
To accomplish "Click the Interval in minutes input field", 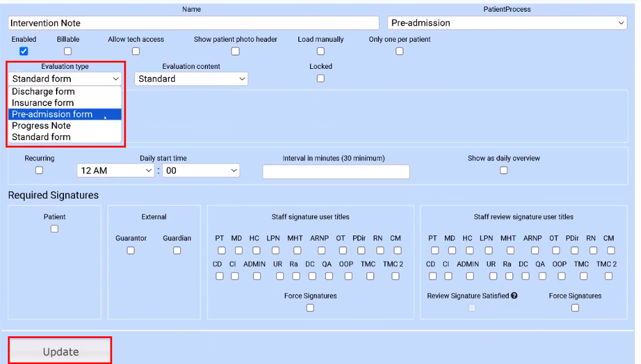I will coord(336,172).
